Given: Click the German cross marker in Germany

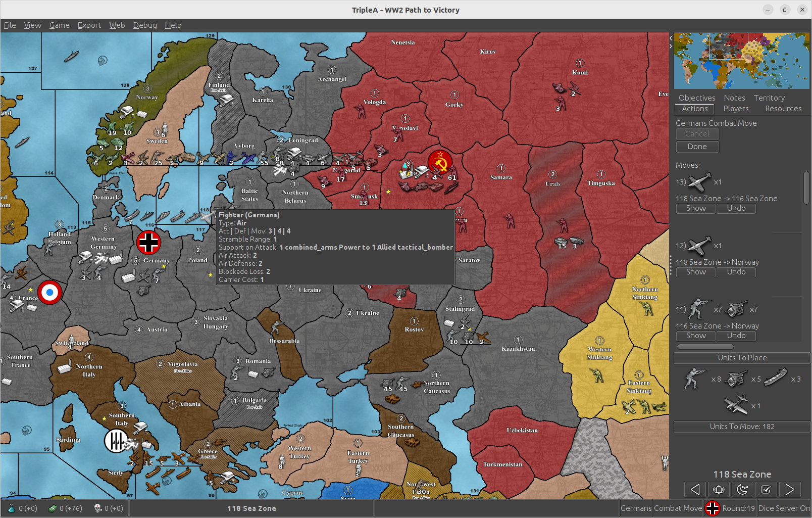Looking at the screenshot, I should coord(148,243).
